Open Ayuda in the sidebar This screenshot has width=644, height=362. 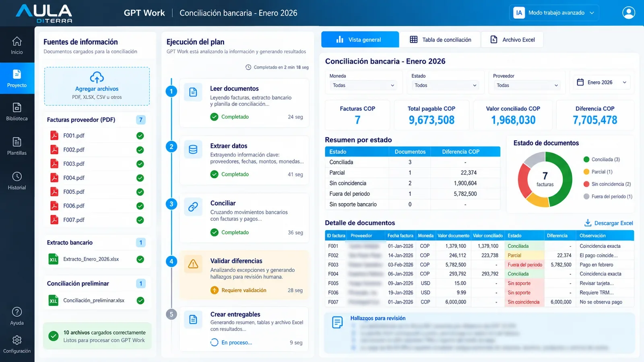pyautogui.click(x=17, y=316)
